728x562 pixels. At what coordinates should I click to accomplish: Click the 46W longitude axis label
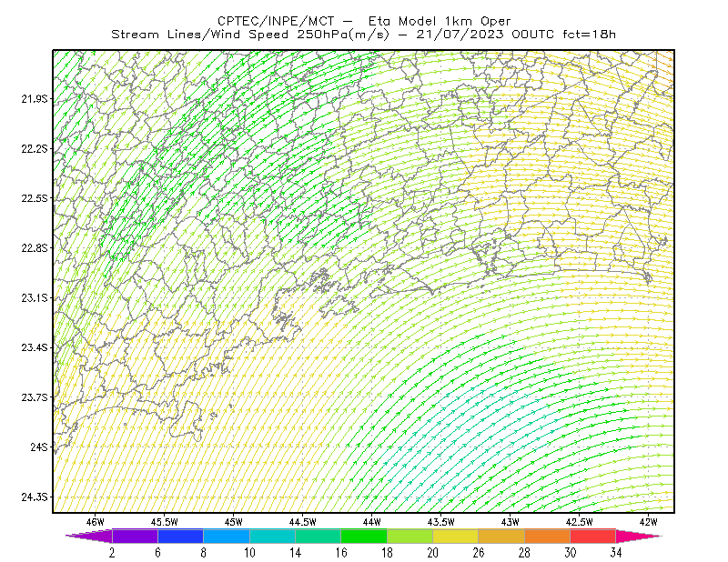coord(96,522)
